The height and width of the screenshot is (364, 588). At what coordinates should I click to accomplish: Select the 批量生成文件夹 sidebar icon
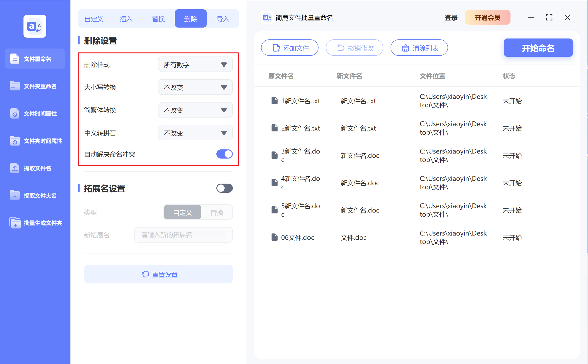[x=35, y=223]
